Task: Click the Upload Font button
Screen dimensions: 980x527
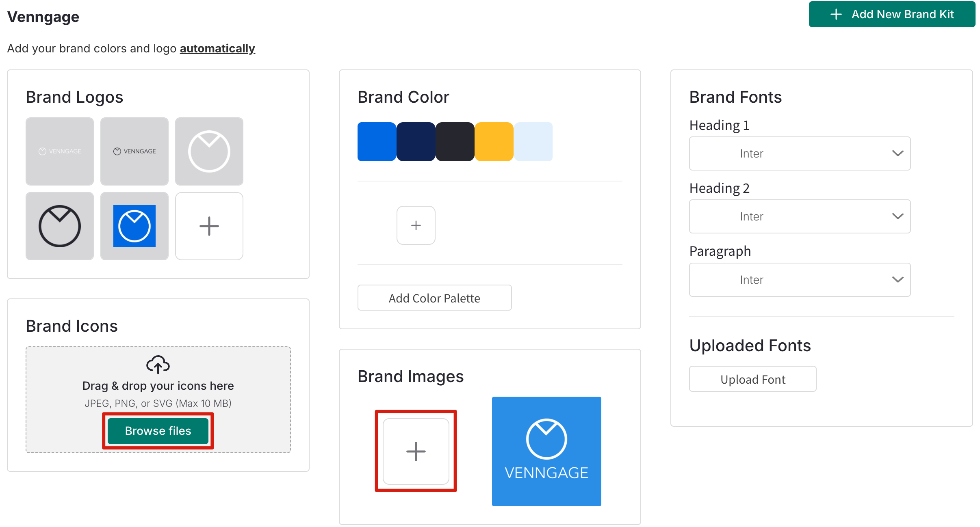Action: [x=752, y=379]
